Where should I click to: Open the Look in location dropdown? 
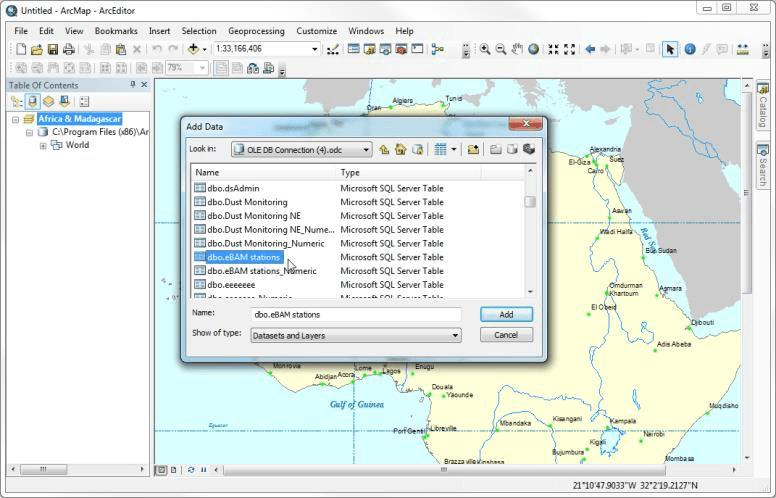click(365, 149)
